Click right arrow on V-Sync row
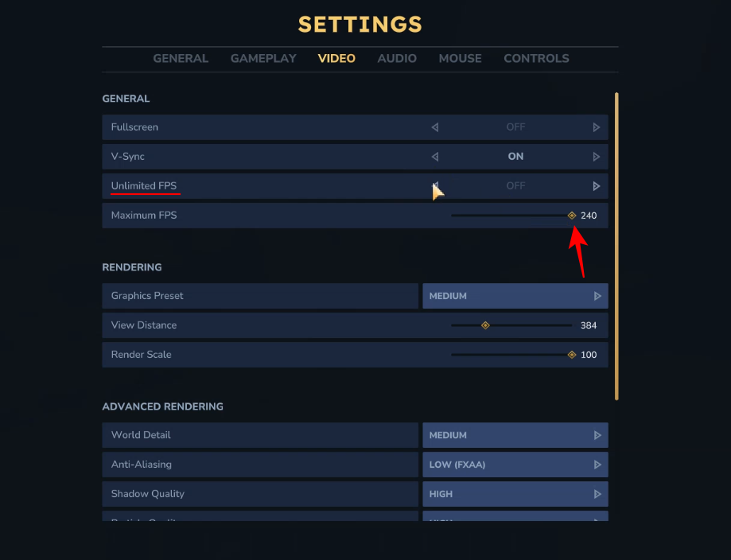This screenshot has height=560, width=731. tap(597, 157)
